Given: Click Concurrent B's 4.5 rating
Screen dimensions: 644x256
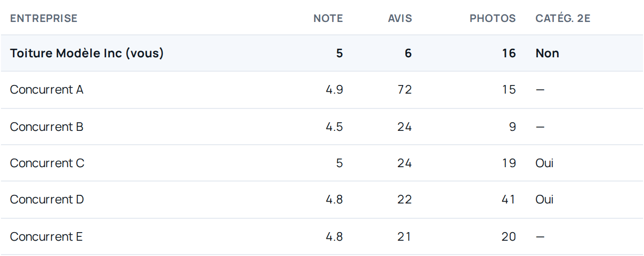Looking at the screenshot, I should point(334,127).
